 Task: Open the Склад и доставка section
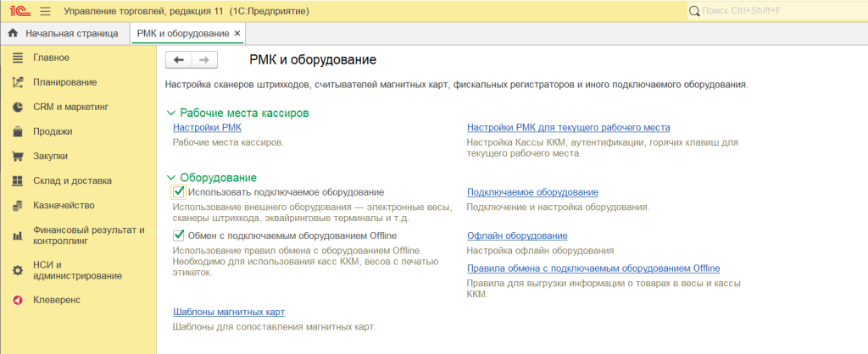point(72,181)
